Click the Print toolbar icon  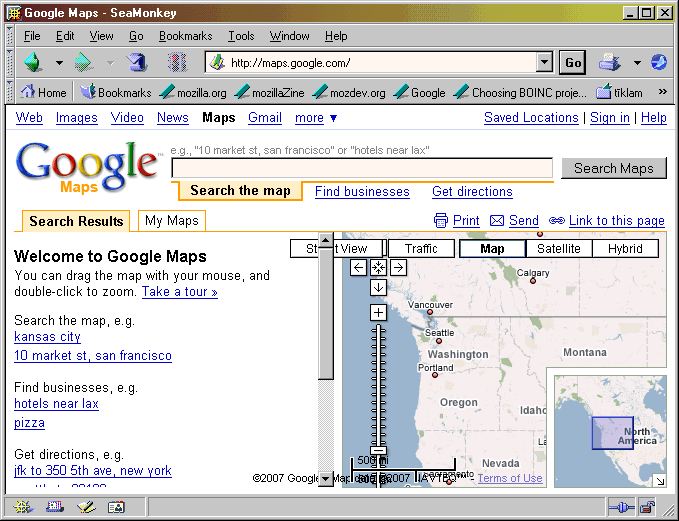coord(610,62)
